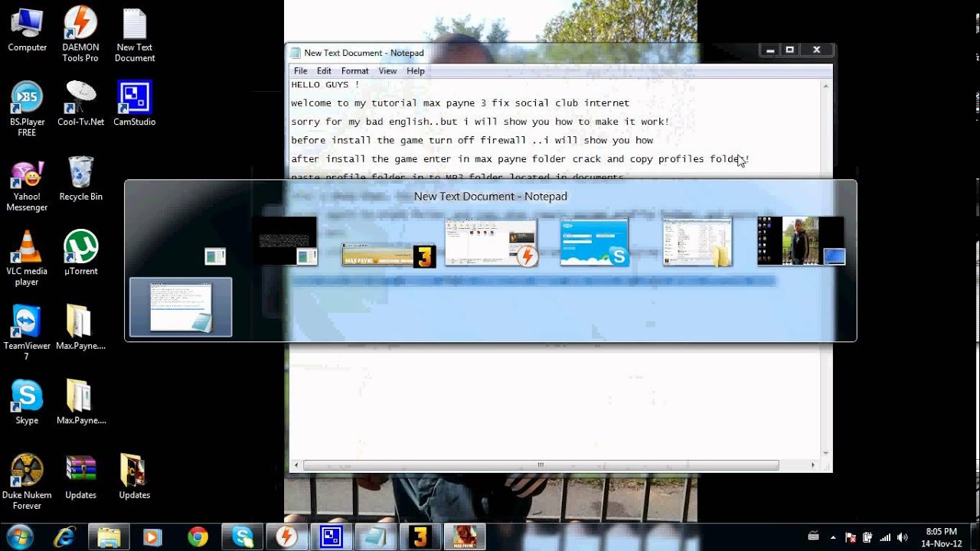Select Desktop thumbnail in task switcher

click(x=801, y=241)
